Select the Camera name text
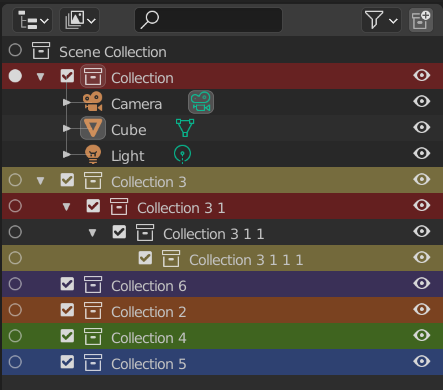Viewport: 443px width, 390px height. (137, 104)
